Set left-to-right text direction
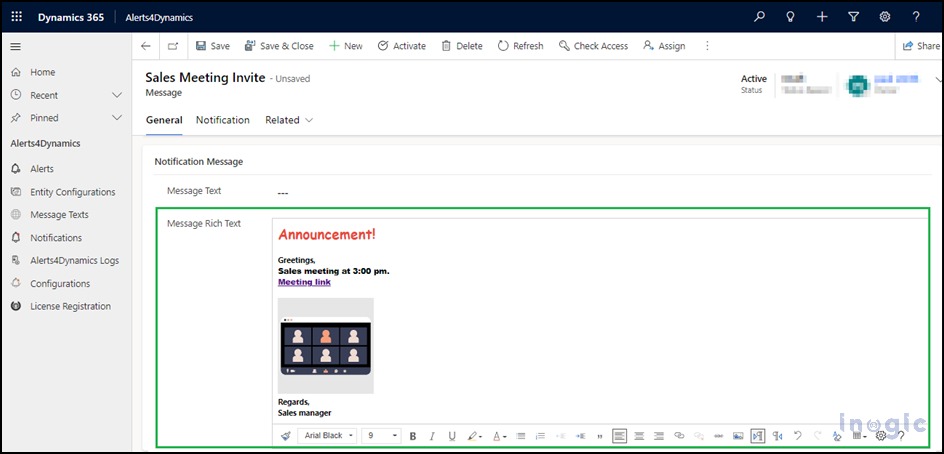The height and width of the screenshot is (454, 944). tap(758, 435)
